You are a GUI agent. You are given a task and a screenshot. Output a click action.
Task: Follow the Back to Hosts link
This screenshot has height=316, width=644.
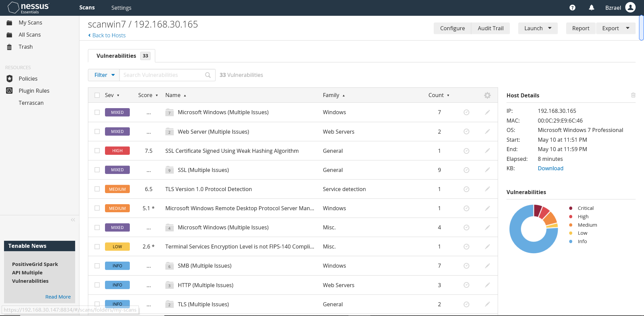pyautogui.click(x=107, y=35)
